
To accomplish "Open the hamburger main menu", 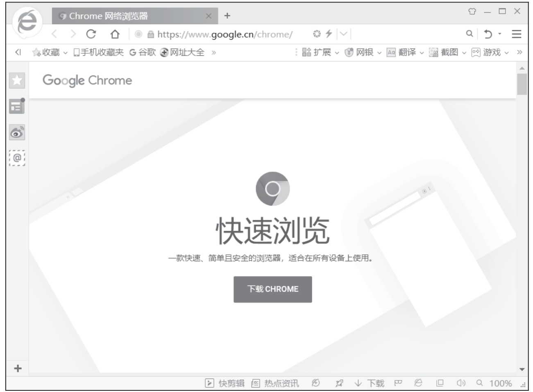I will click(x=517, y=34).
